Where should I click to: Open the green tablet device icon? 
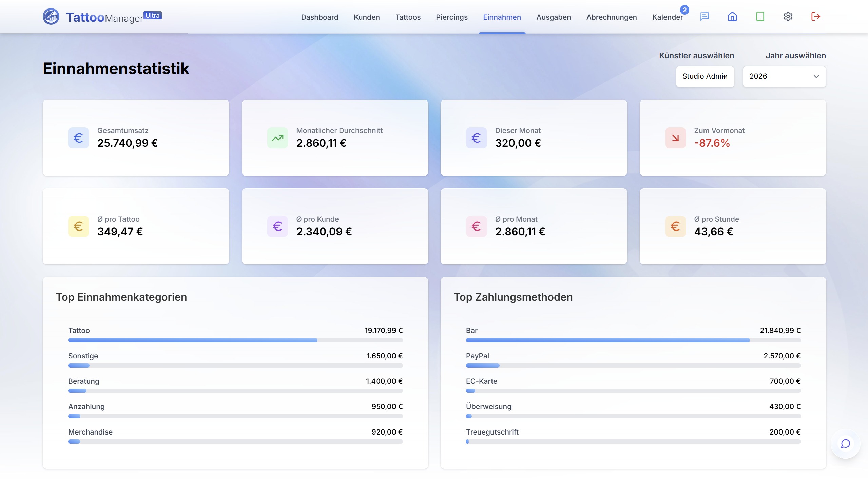(x=760, y=16)
